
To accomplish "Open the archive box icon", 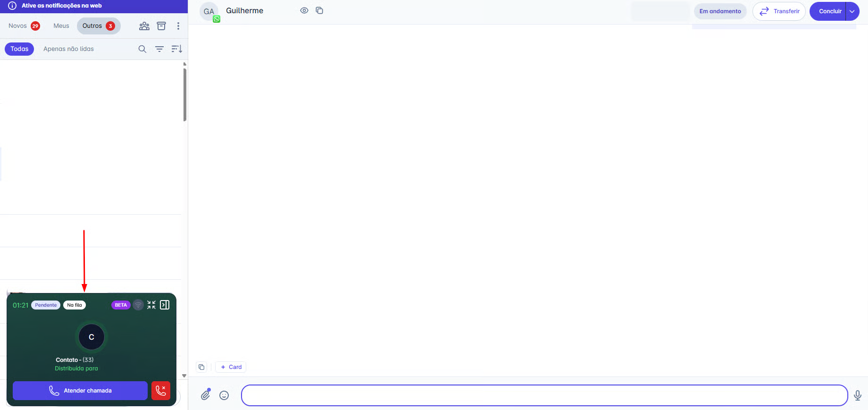I will pyautogui.click(x=161, y=26).
